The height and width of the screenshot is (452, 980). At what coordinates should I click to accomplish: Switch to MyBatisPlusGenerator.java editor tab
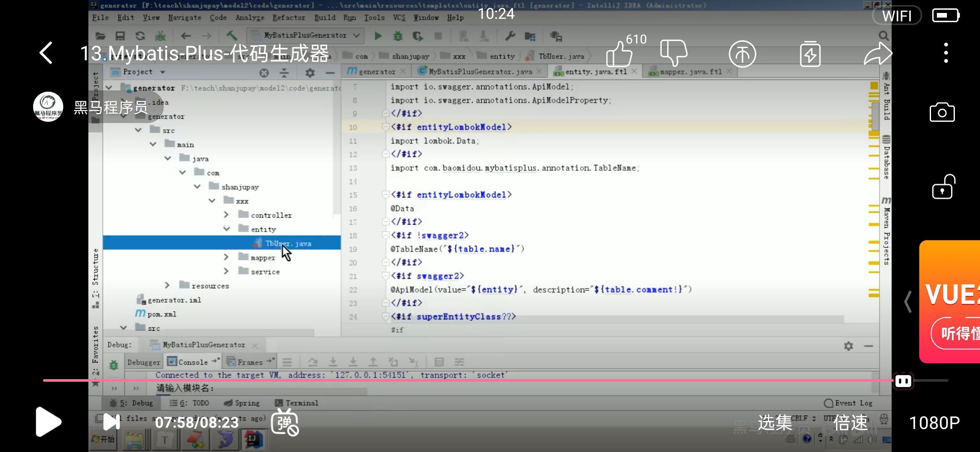point(480,72)
